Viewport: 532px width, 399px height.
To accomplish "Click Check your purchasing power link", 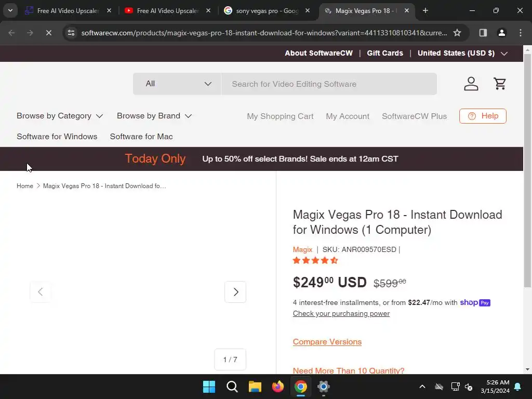I will [x=341, y=313].
